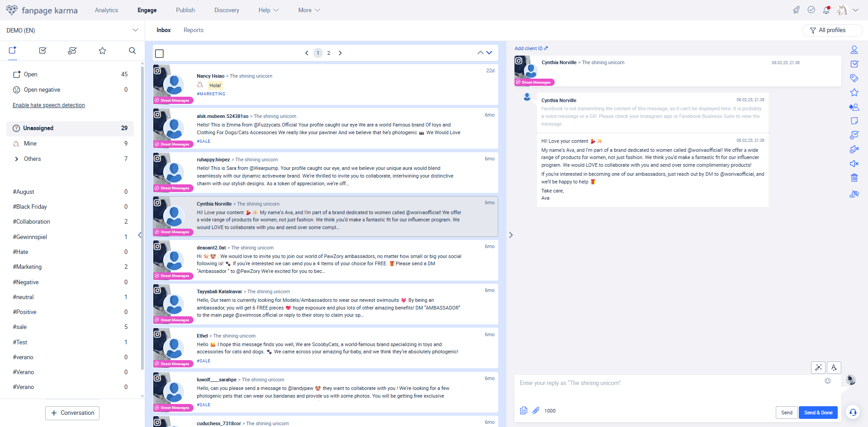Open the snoozed conversations clock-check tab
The image size is (868, 427).
click(x=72, y=51)
